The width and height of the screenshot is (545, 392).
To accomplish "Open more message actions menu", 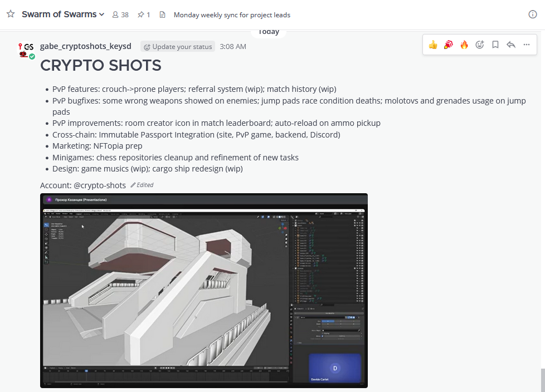I will coord(527,45).
